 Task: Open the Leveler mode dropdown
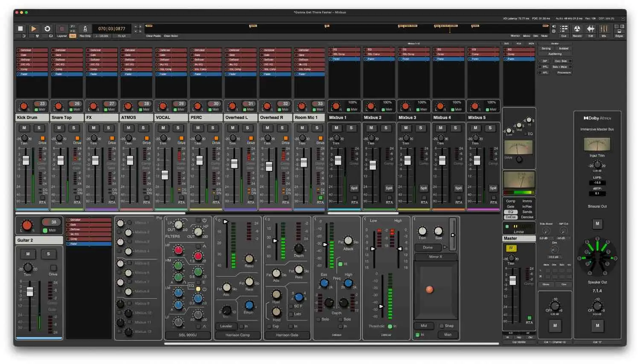[x=226, y=326]
